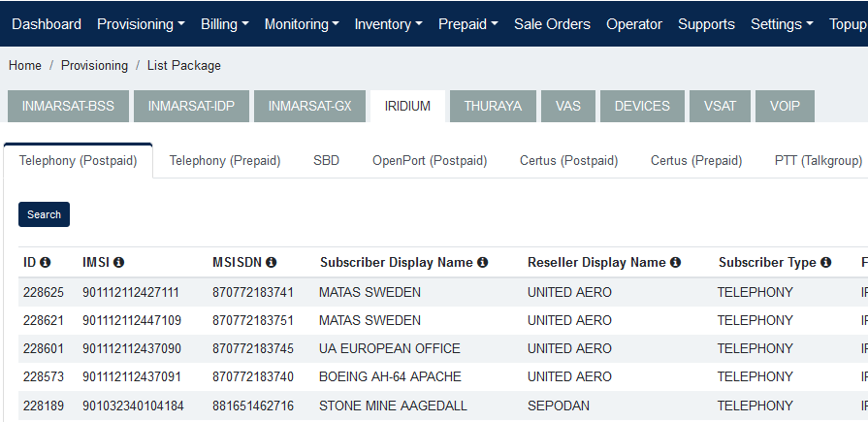Click info icon beside MSISDN header
The width and height of the screenshot is (868, 422).
272,263
